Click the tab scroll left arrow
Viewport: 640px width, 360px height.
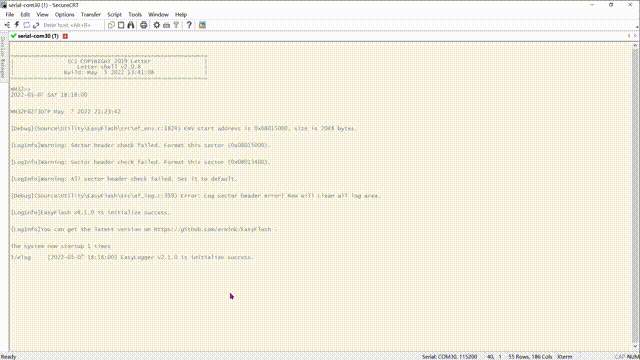[x=629, y=36]
